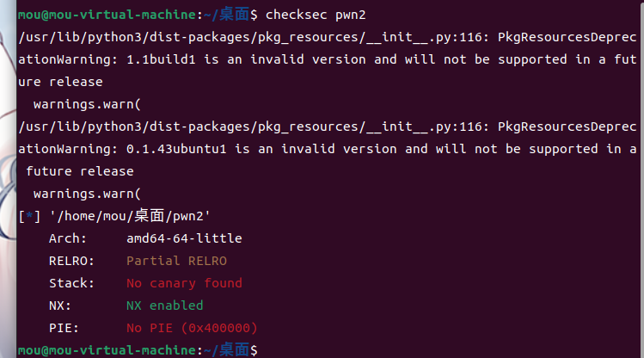Click the "RELRO:" label
The height and width of the screenshot is (358, 644).
(71, 261)
